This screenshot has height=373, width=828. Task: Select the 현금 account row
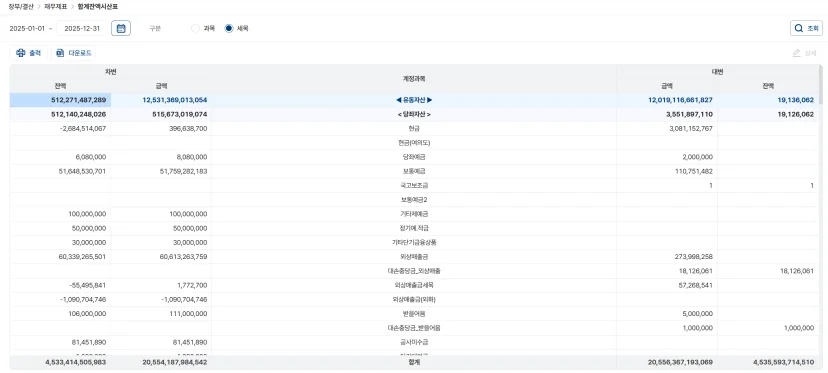point(414,128)
